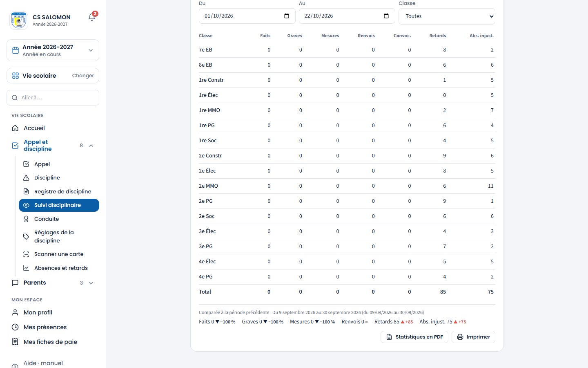The width and height of the screenshot is (588, 368).
Task: Click the Faits 0 −100 % comparison text
Action: (217, 322)
